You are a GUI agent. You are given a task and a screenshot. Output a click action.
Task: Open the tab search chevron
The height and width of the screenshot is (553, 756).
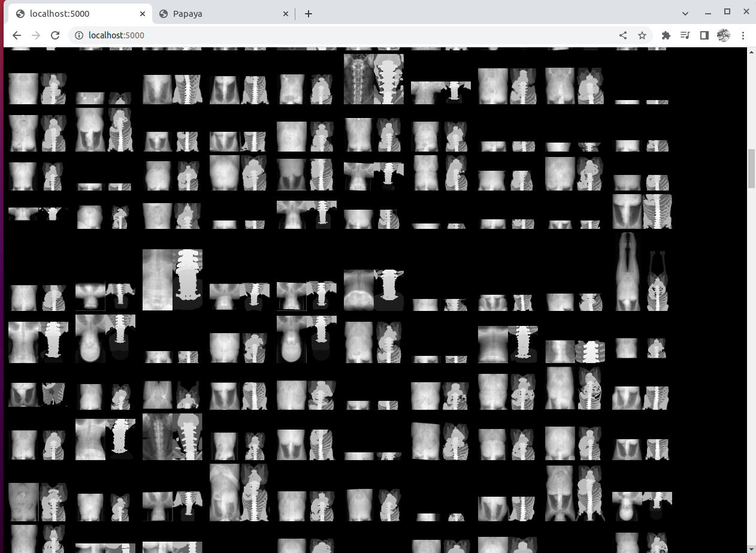click(685, 13)
